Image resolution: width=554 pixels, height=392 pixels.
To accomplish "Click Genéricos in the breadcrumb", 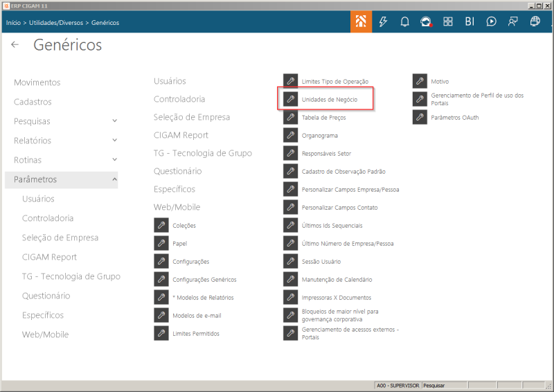I will pyautogui.click(x=105, y=23).
